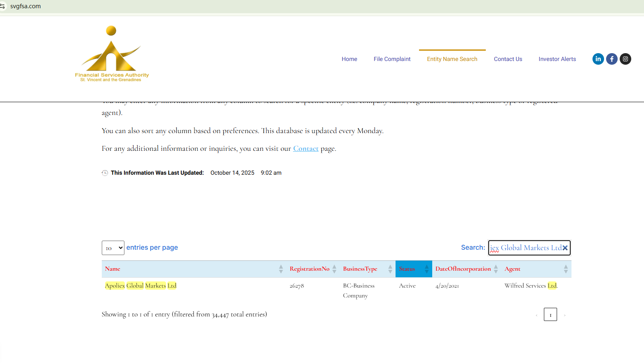This screenshot has height=363, width=644.
Task: Click the BusinessType column header text
Action: 360,269
